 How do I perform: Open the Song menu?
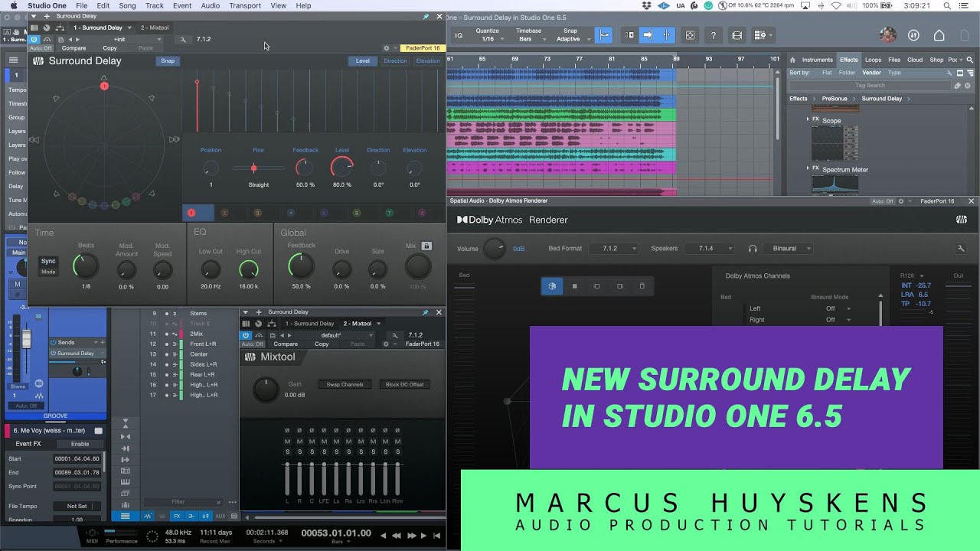[x=127, y=5]
